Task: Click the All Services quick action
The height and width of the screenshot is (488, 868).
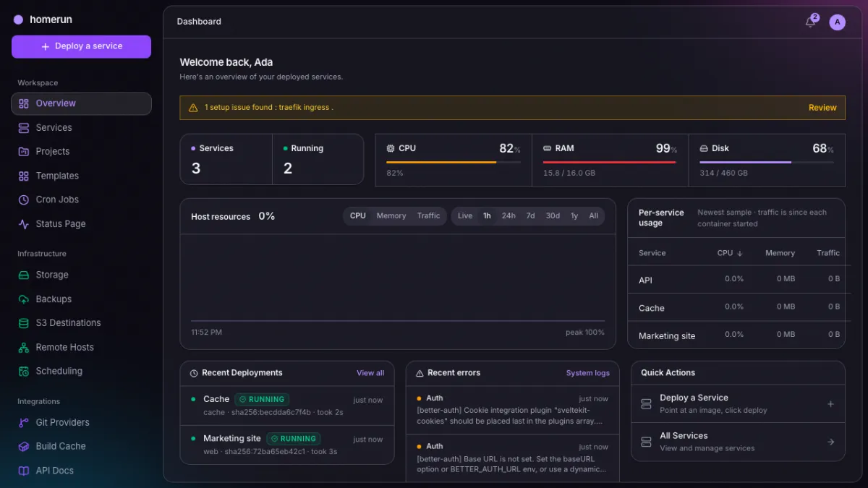Action: 738,442
